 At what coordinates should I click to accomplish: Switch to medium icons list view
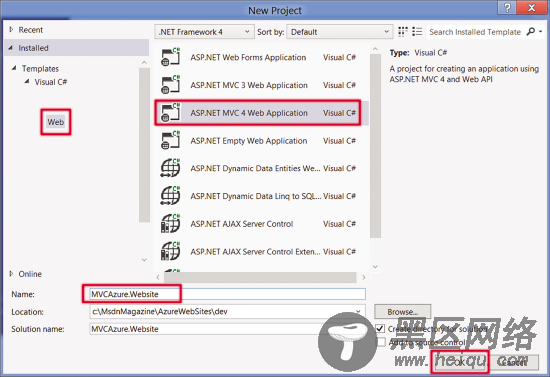tap(417, 32)
